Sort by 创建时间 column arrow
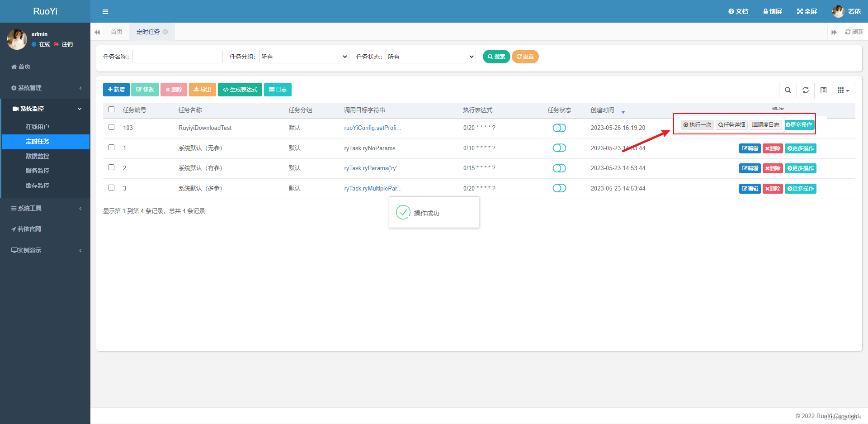 point(623,112)
